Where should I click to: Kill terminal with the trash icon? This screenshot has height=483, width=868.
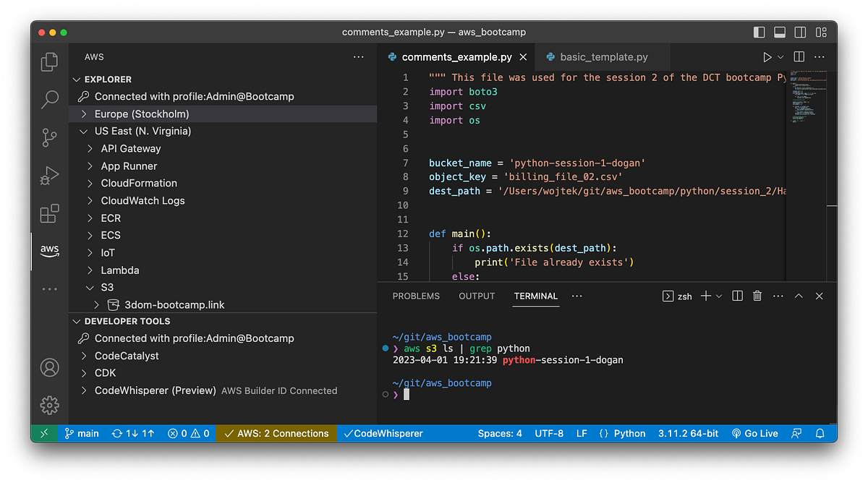point(757,296)
